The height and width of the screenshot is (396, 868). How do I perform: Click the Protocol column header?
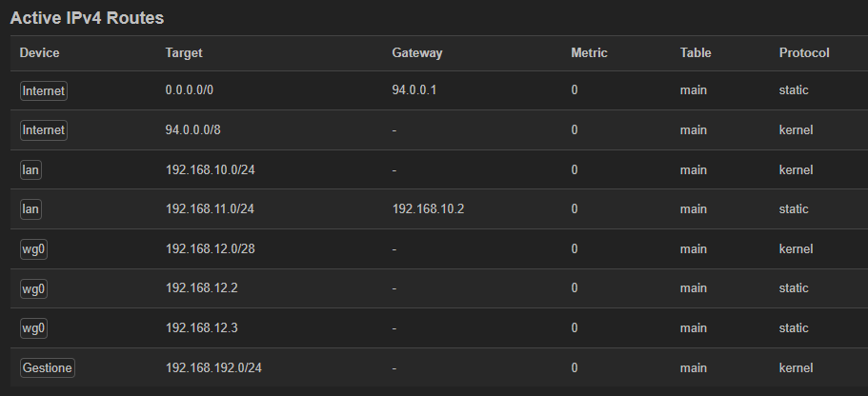click(803, 52)
